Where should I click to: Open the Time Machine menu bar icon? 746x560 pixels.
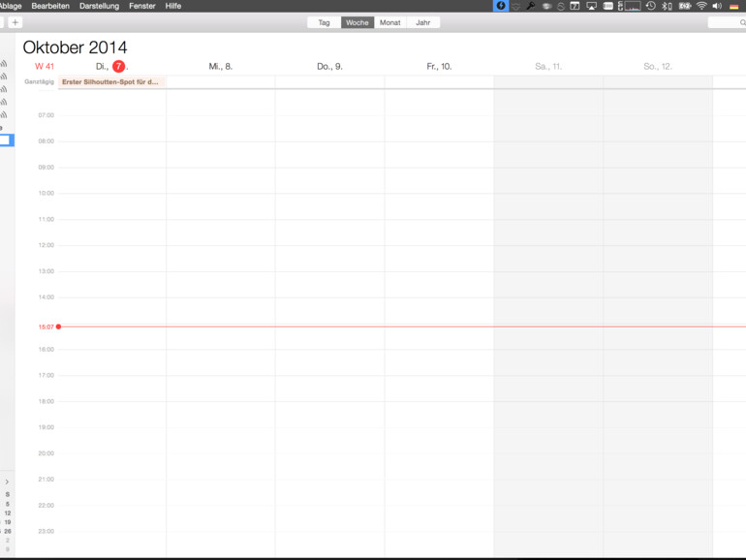[650, 6]
